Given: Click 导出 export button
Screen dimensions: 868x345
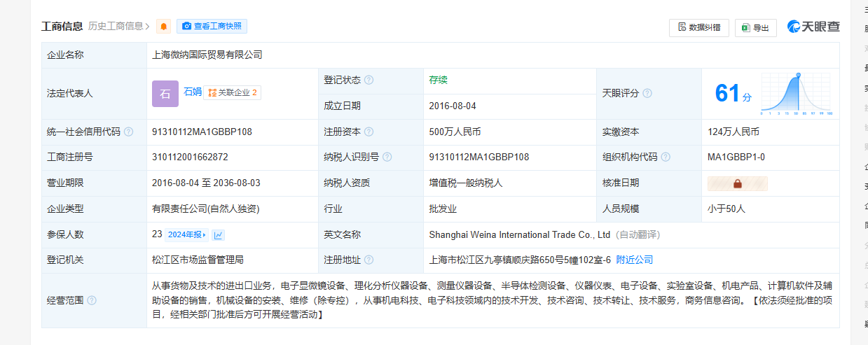Looking at the screenshot, I should click(x=755, y=27).
